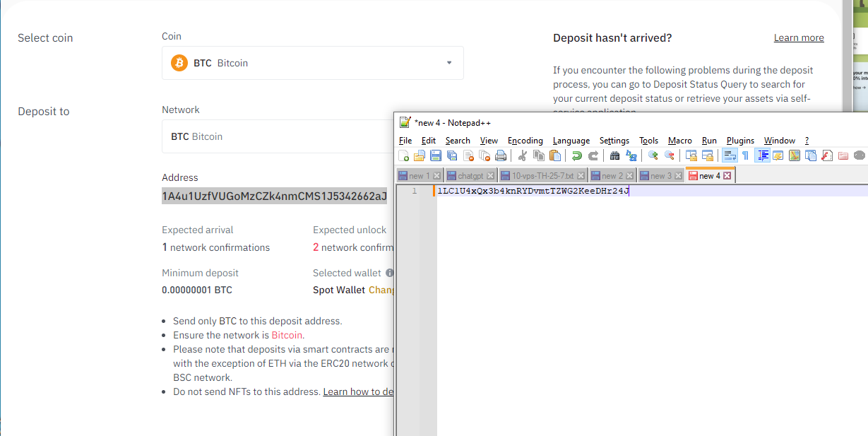868x436 pixels.
Task: Click the Function List toolbar icon
Action: pyautogui.click(x=826, y=155)
